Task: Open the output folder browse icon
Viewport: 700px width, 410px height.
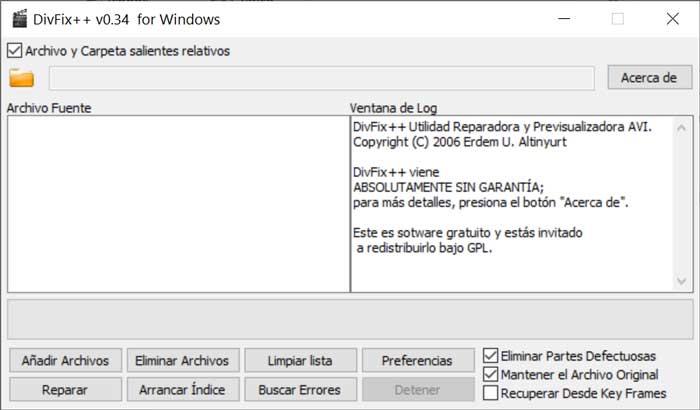Action: [21, 78]
